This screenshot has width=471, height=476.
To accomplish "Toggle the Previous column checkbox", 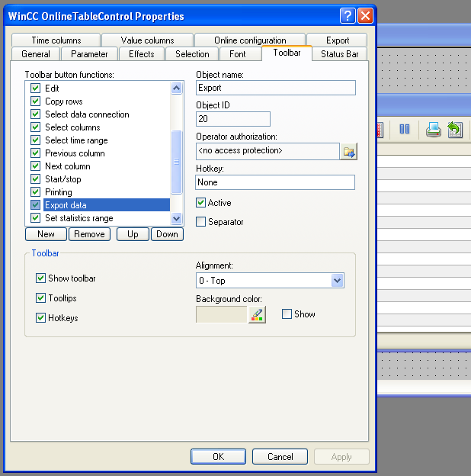I will (36, 153).
